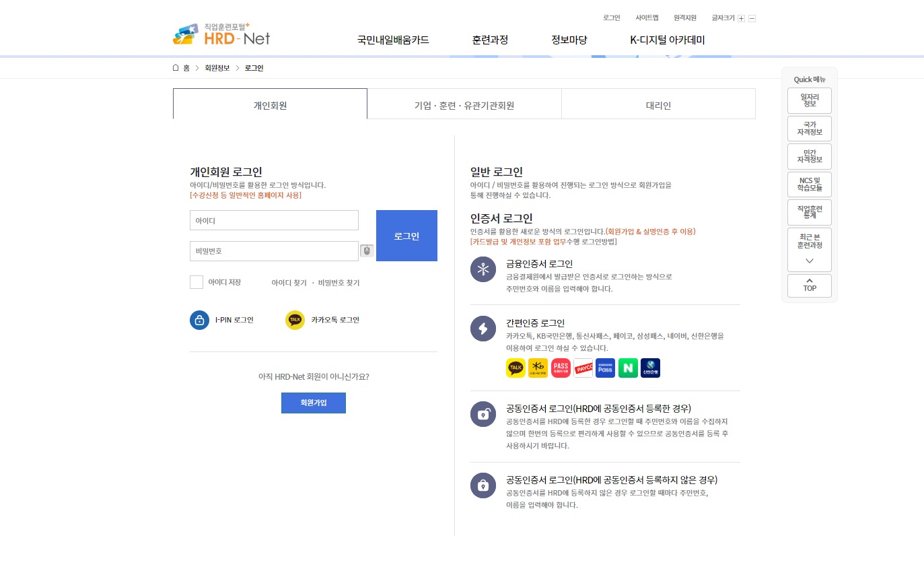Pick PAYCO as login method
This screenshot has height=573, width=924.
582,368
